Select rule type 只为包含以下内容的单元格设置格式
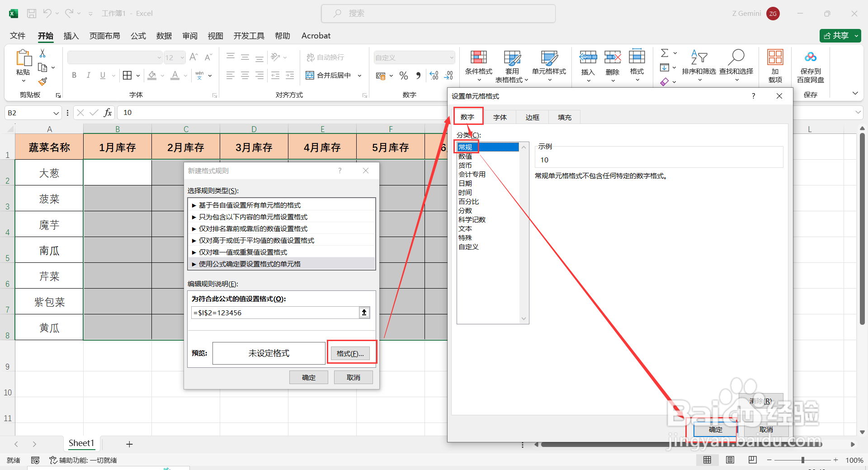 (282, 217)
